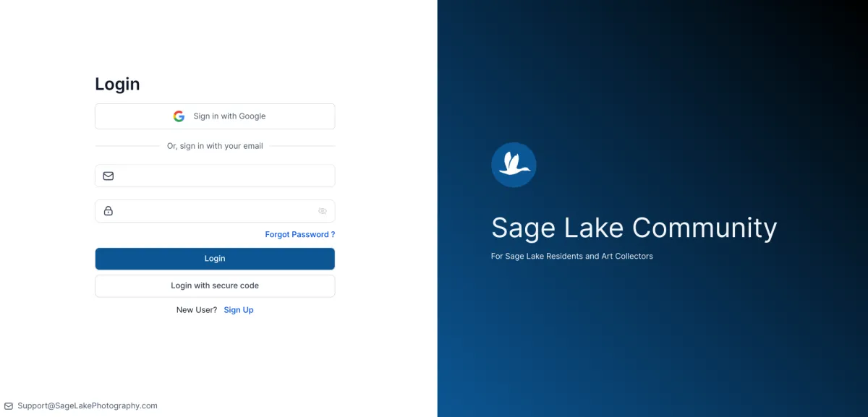The image size is (868, 417).
Task: Click the envelope icon in email field
Action: coord(109,176)
